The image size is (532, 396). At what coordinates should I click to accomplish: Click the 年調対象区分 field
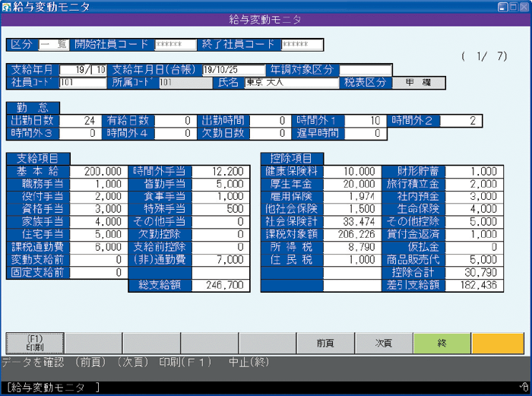[x=365, y=70]
